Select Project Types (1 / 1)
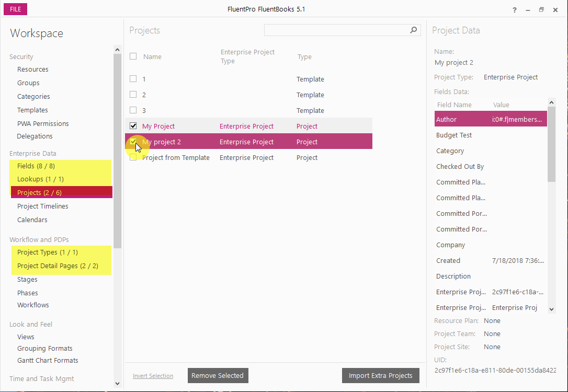 [x=48, y=252]
